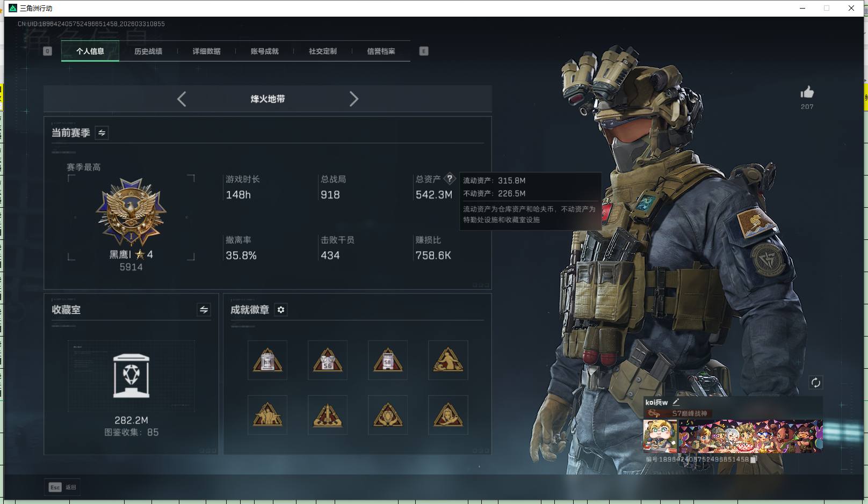Toggle the 收藏室 switch icon

204,310
